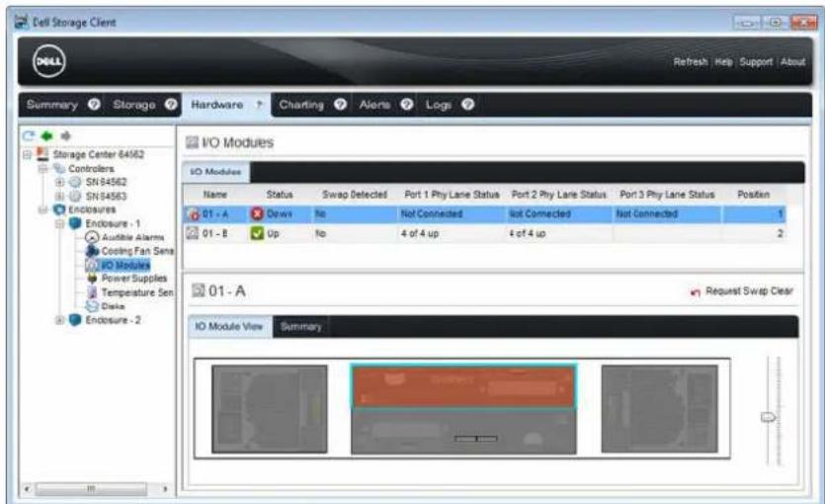The height and width of the screenshot is (504, 825).
Task: Click the Enclosures node icon
Action: [59, 210]
